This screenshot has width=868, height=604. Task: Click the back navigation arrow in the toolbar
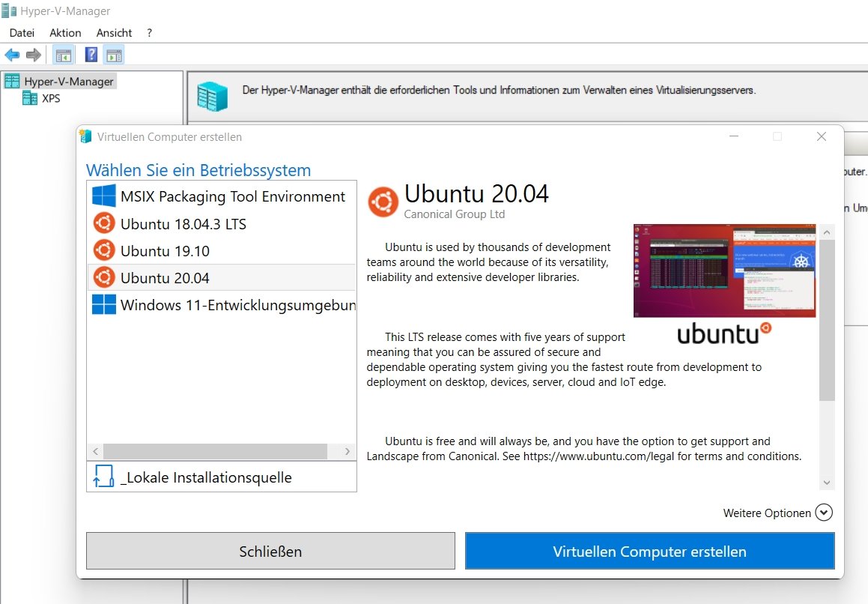[x=12, y=54]
